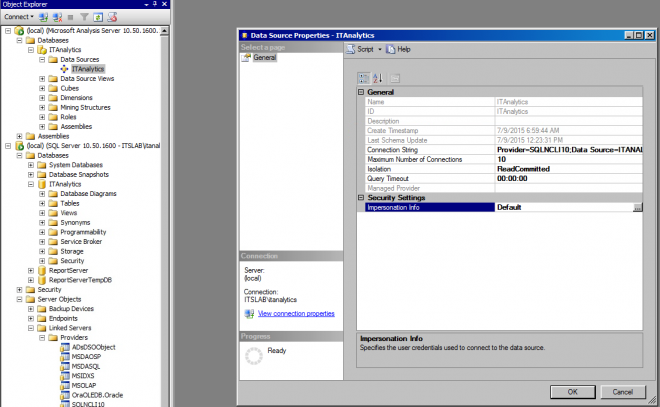Screen dimensions: 660x407
Task: Sort property grid alphabetically
Action: (378, 78)
